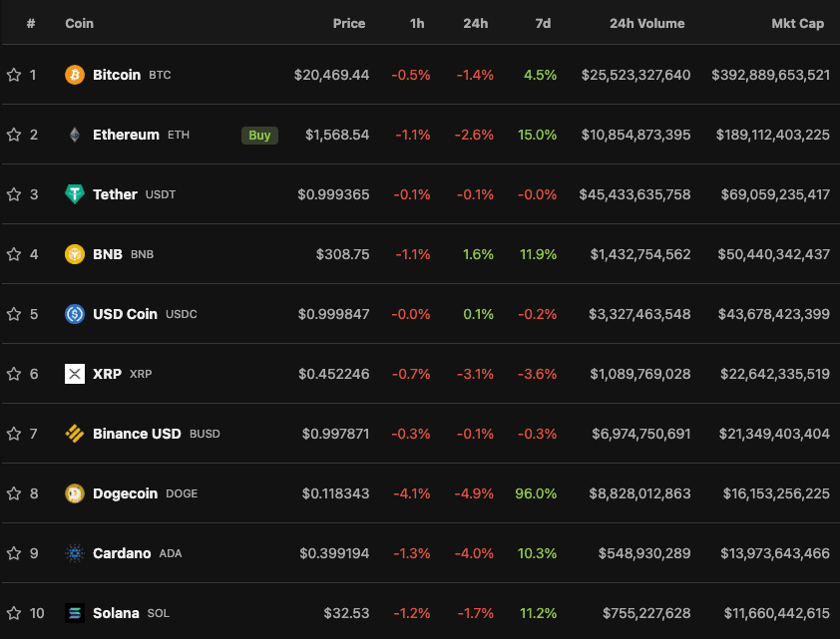The width and height of the screenshot is (840, 639).
Task: Click the Solana striped logo icon
Action: click(75, 613)
